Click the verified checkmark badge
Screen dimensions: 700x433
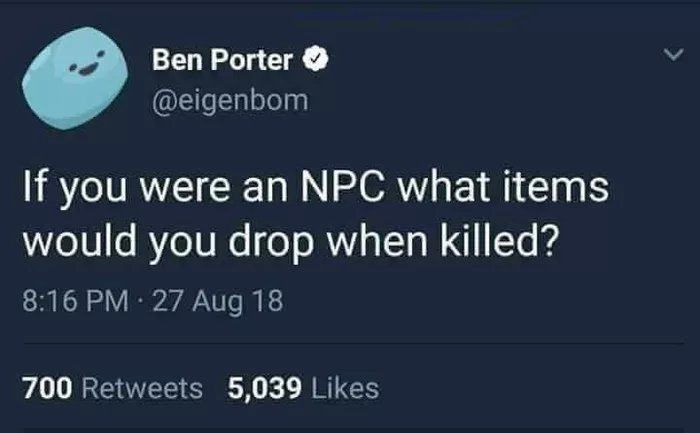pos(316,58)
